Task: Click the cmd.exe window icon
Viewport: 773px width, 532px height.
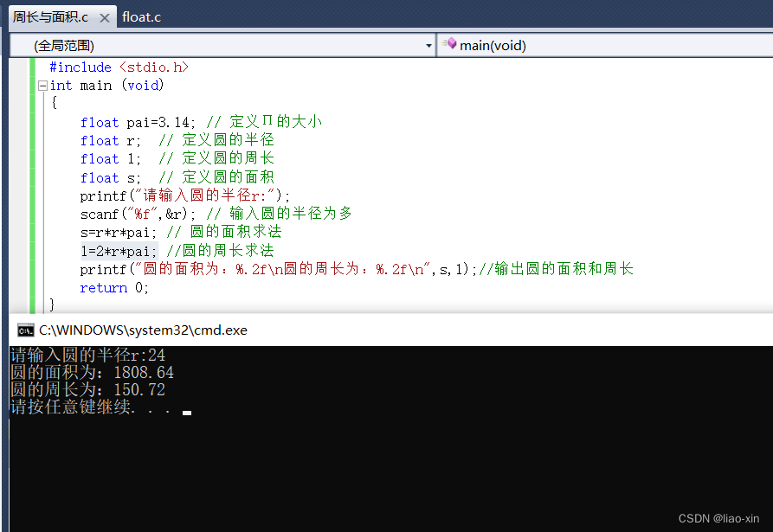Action: (26, 330)
